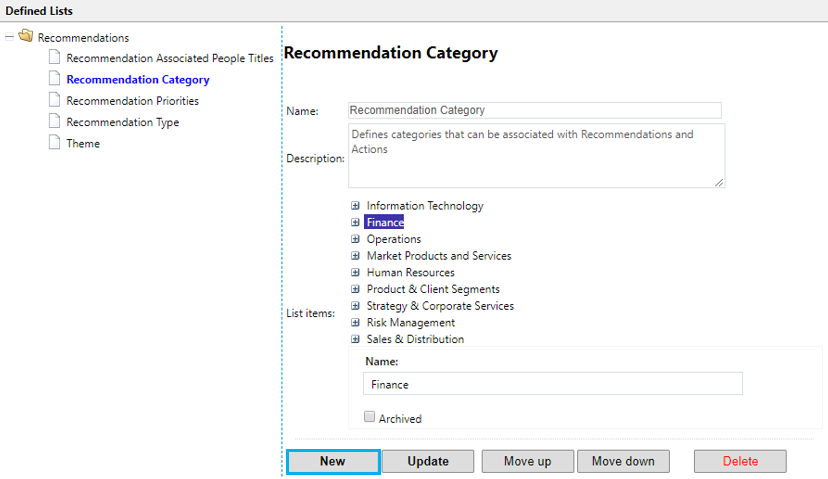
Task: Select Recommendation Category in the tree
Action: pos(138,80)
